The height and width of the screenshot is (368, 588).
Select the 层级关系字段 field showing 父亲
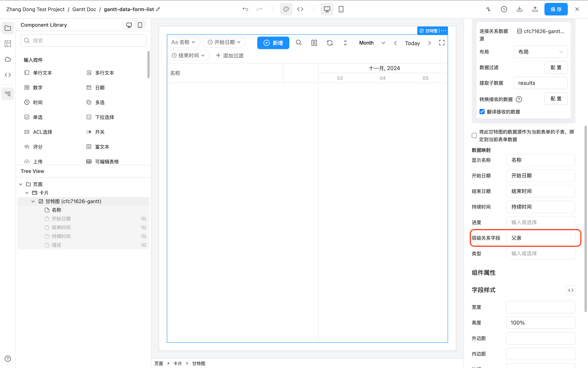click(x=541, y=238)
